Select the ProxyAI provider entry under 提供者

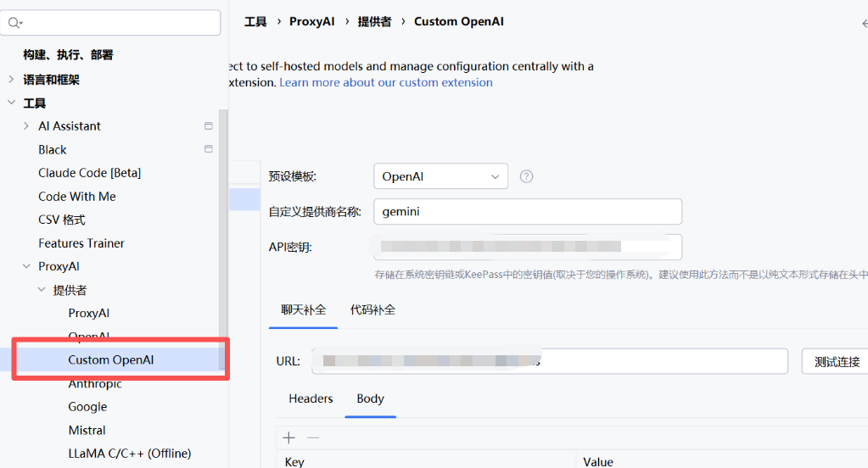[x=88, y=313]
